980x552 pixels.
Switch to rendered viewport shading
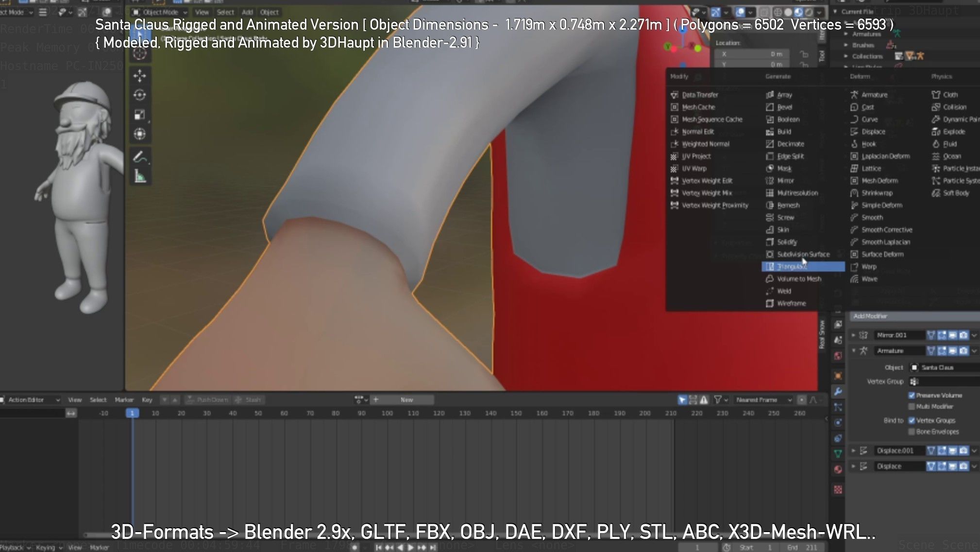(x=809, y=12)
